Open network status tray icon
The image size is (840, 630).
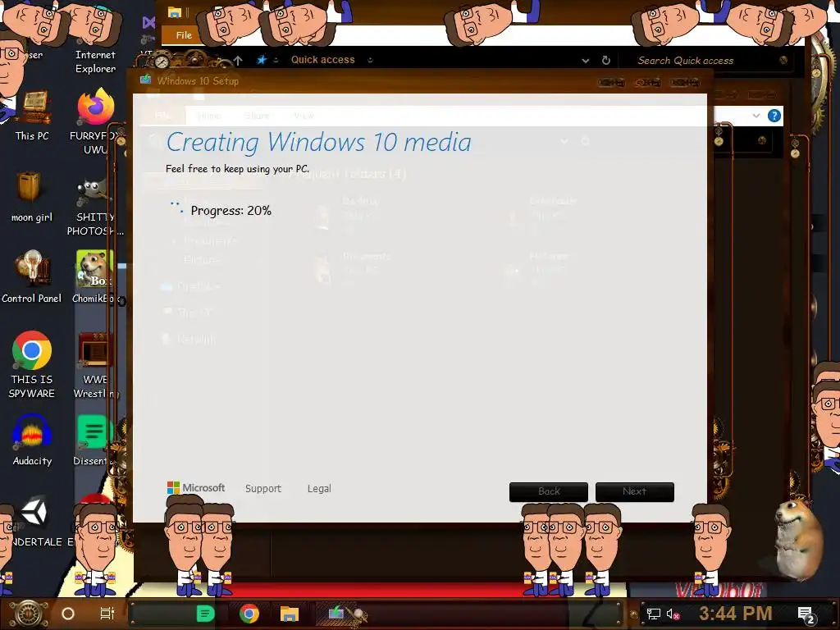tap(653, 614)
